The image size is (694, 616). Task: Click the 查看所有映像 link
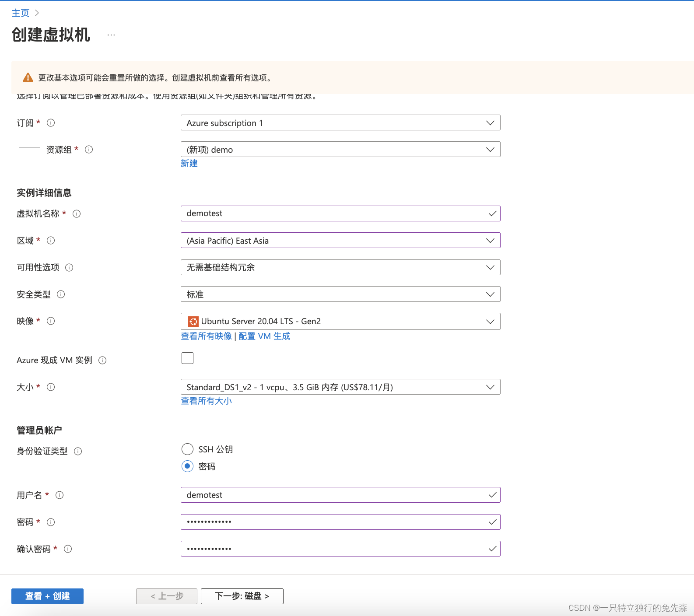(x=206, y=336)
